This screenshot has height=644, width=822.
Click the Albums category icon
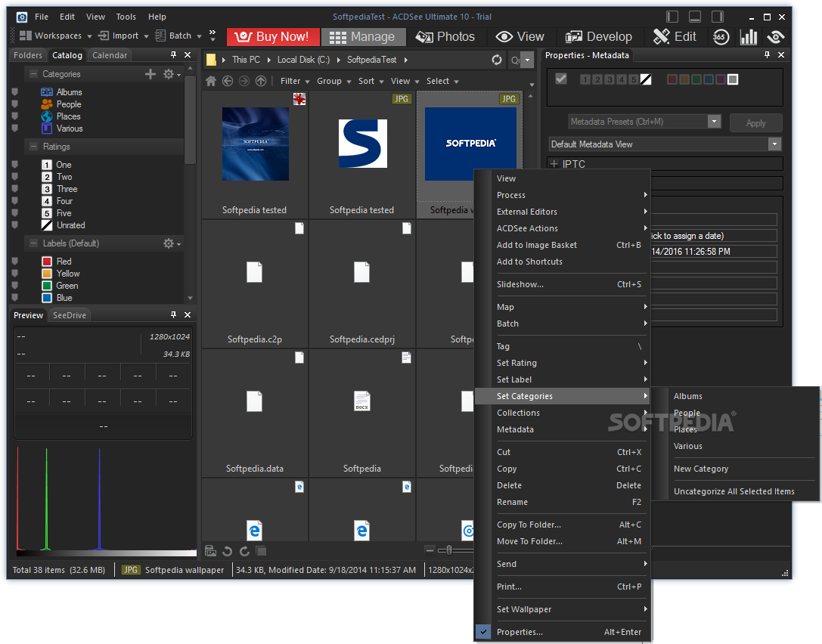point(47,92)
